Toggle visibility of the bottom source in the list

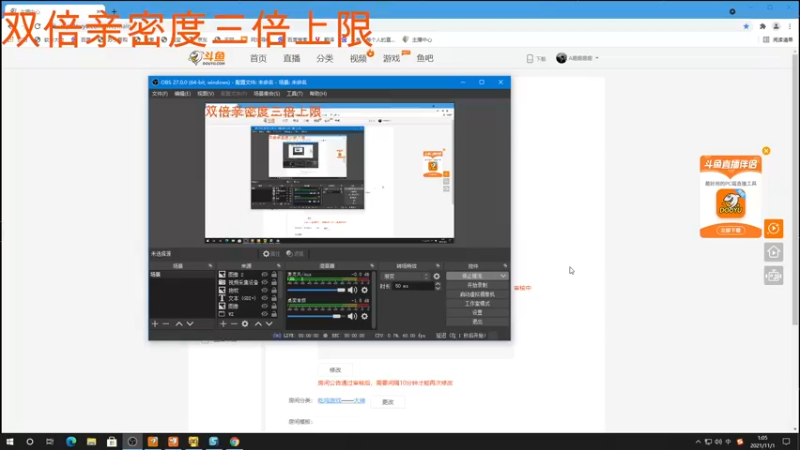(264, 314)
